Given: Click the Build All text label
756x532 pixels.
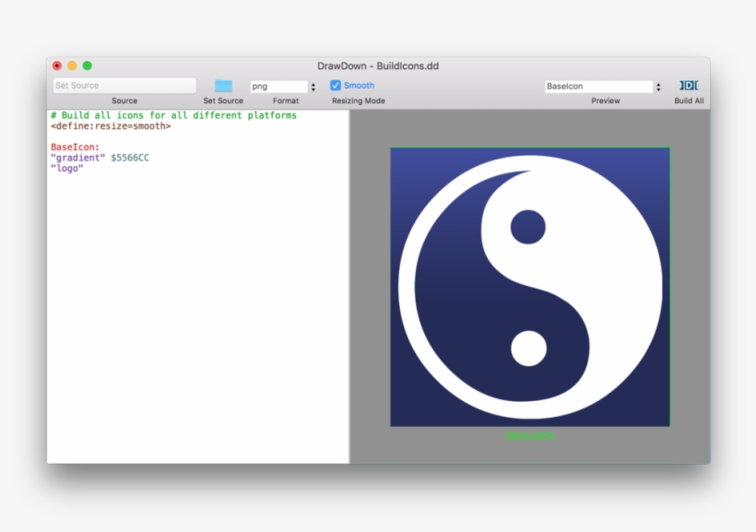Looking at the screenshot, I should pyautogui.click(x=689, y=100).
